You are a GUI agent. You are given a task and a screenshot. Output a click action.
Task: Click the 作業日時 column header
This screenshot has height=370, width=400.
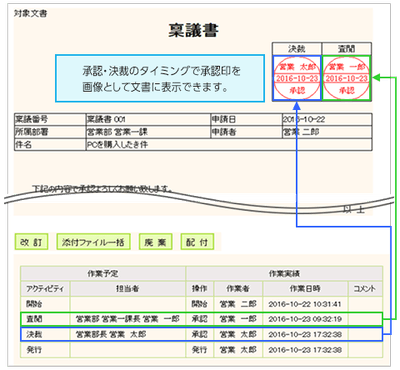[305, 289]
